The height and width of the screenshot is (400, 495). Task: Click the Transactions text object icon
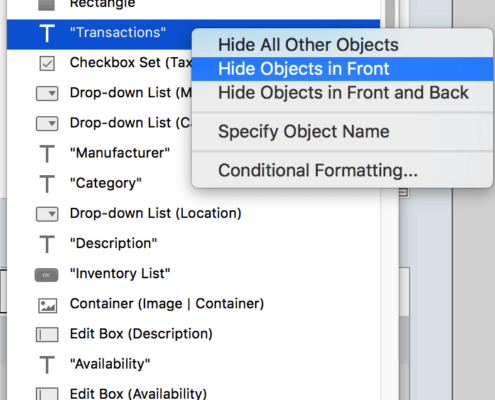(47, 33)
